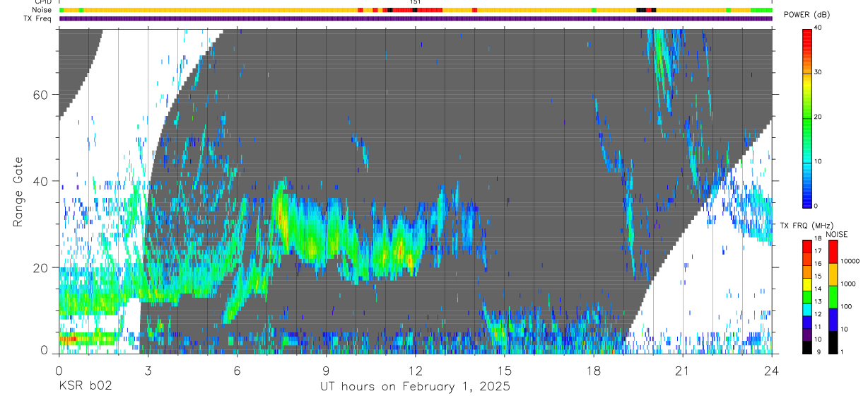This screenshot has height=401, width=868.
Task: Pick the red segment of the NOISE color bar
Action: [833, 252]
